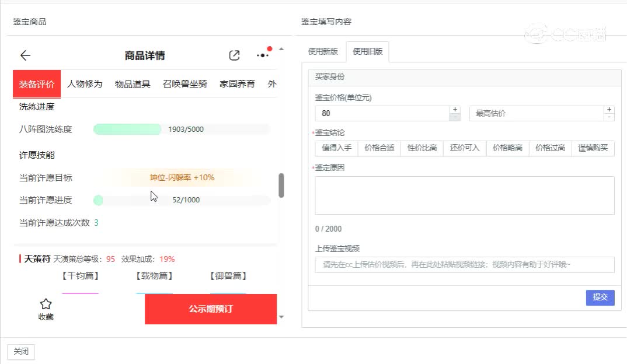Switch to the 使用新版 tab
627x364 pixels.
tap(323, 51)
